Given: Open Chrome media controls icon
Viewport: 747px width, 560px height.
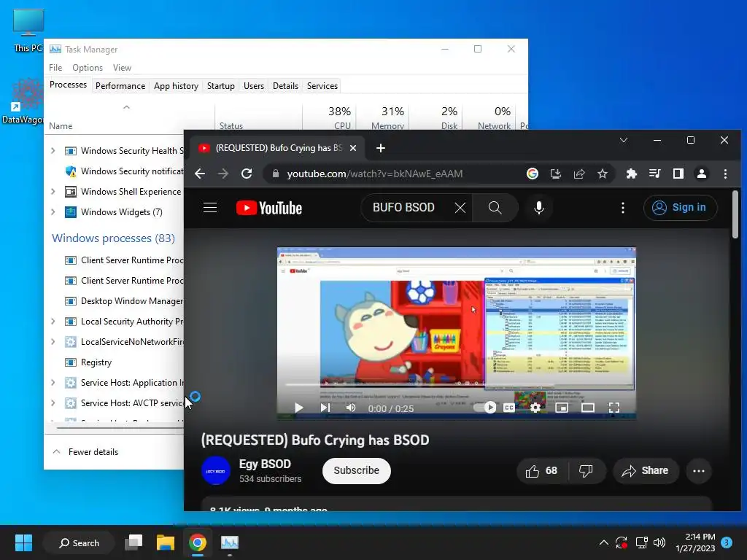Looking at the screenshot, I should 655,174.
